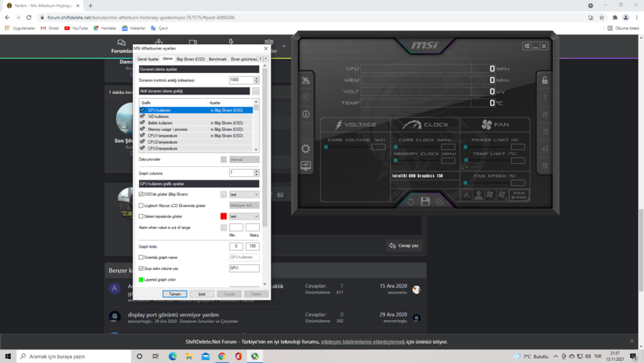Open the Mail app from the taskbar
Image resolution: width=644 pixels, height=363 pixels.
[205, 356]
